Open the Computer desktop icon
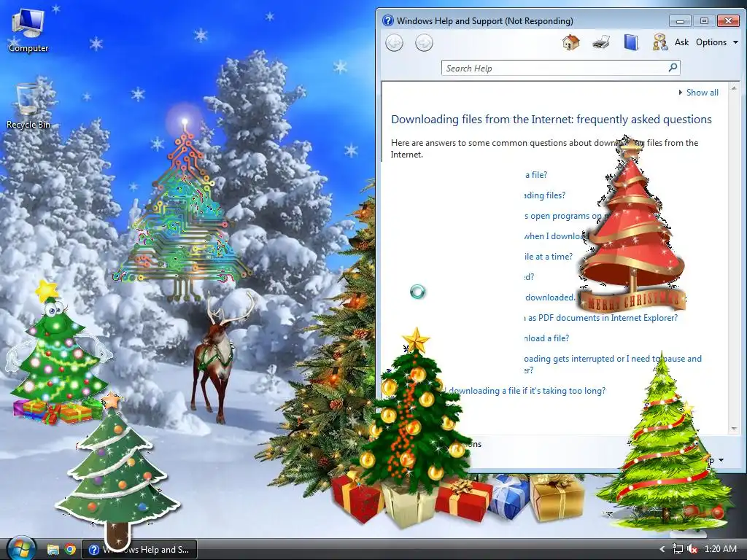Image resolution: width=747 pixels, height=560 pixels. [28, 30]
